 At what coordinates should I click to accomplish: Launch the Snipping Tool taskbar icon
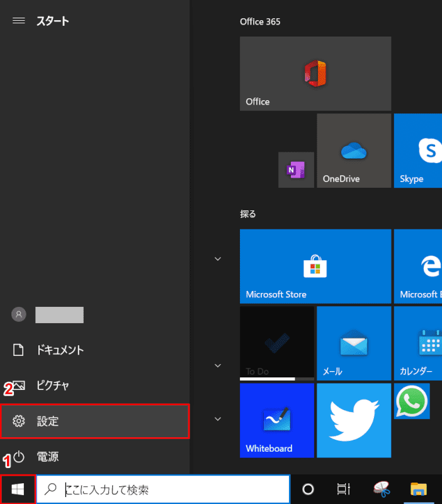click(x=382, y=490)
